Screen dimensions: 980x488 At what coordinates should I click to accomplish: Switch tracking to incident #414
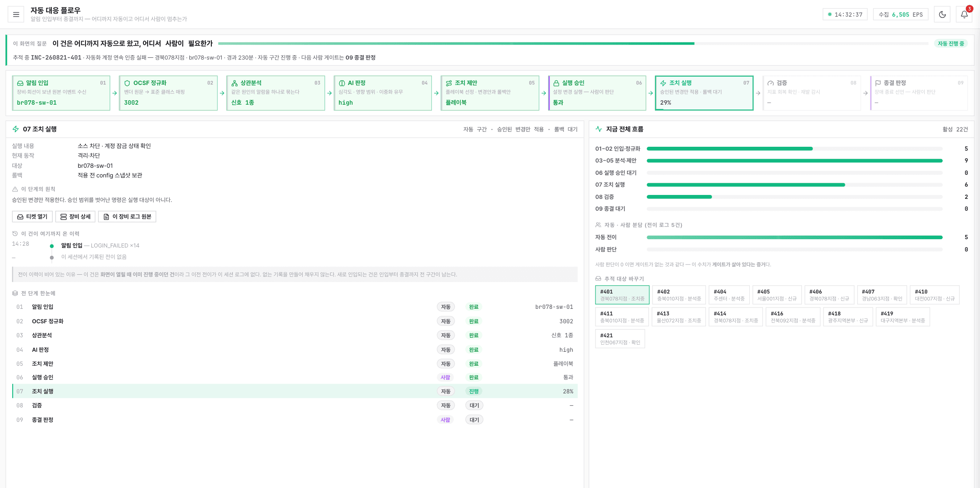[x=736, y=317]
